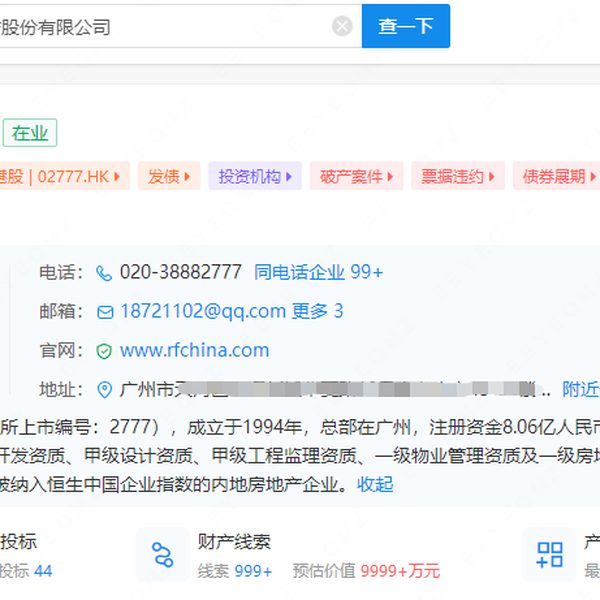Image resolution: width=600 pixels, height=600 pixels.
Task: Open the 债券展期 tag
Action: click(558, 176)
